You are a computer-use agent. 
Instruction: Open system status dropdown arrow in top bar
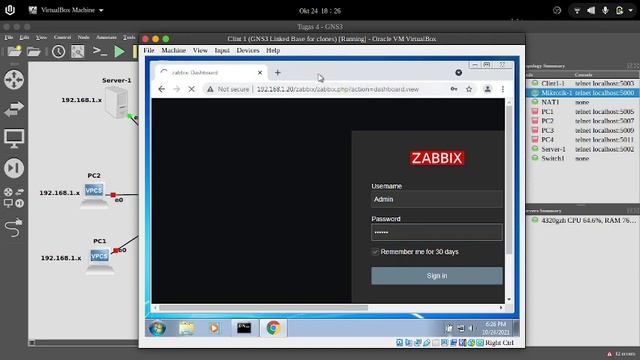point(631,11)
